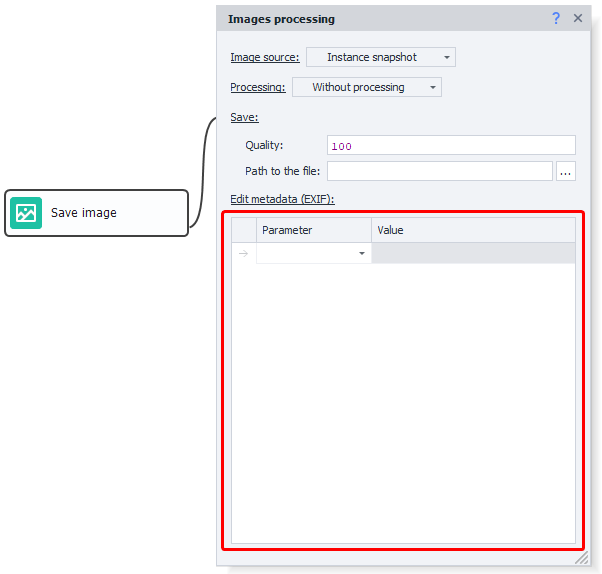Expand the Processing dropdown

point(366,87)
